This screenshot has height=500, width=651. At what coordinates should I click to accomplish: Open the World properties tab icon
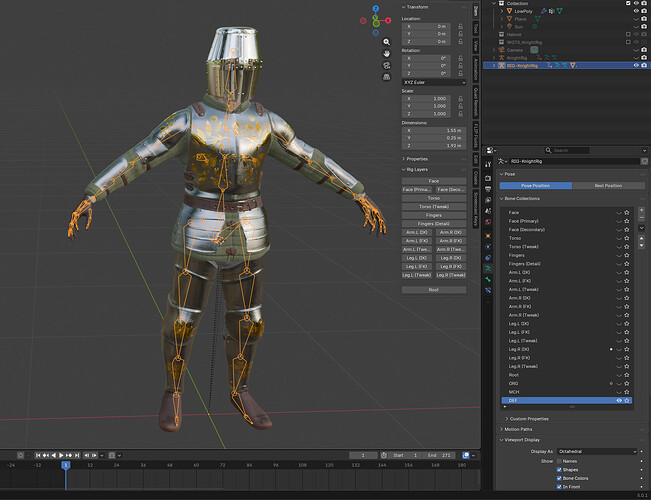488,222
